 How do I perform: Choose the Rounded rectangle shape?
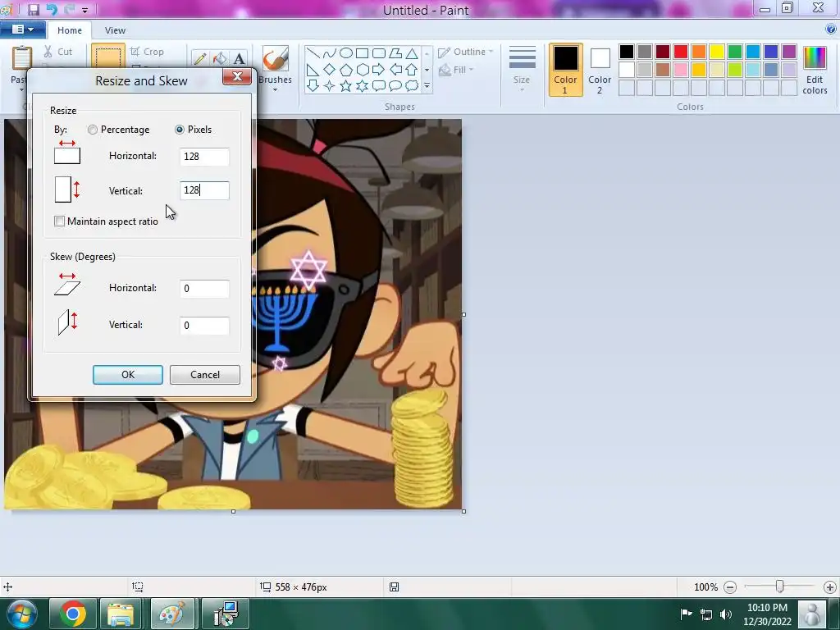tap(379, 52)
